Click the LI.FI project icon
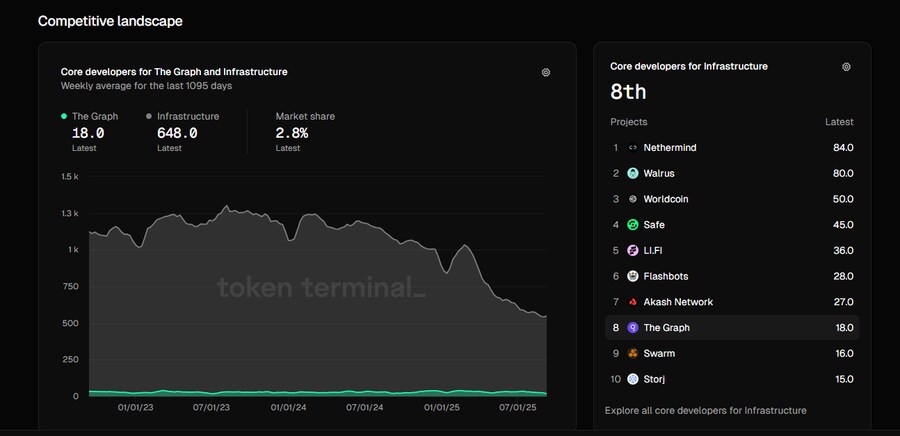 point(633,251)
